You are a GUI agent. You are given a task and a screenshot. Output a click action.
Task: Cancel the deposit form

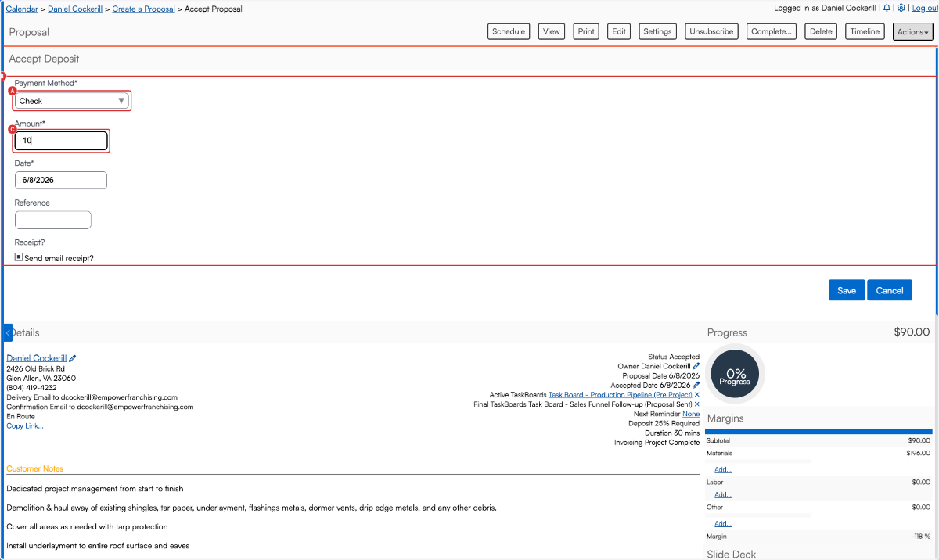point(890,290)
